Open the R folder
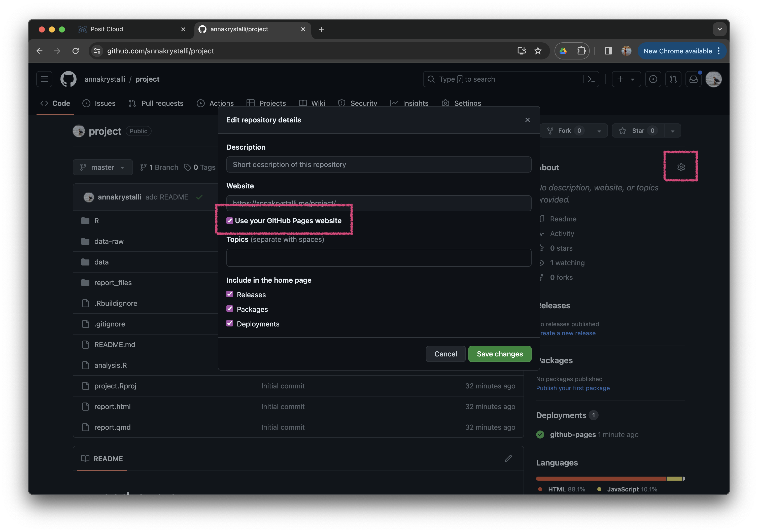The width and height of the screenshot is (758, 532). (96, 221)
